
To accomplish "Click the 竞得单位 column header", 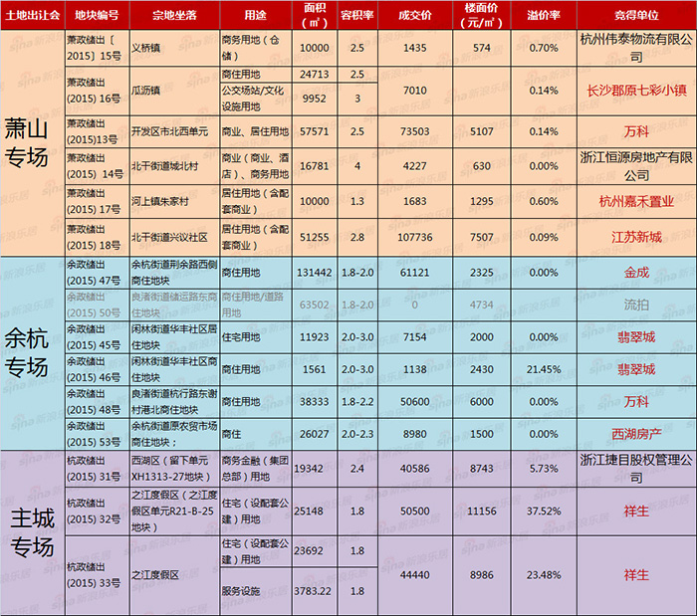I will [635, 17].
